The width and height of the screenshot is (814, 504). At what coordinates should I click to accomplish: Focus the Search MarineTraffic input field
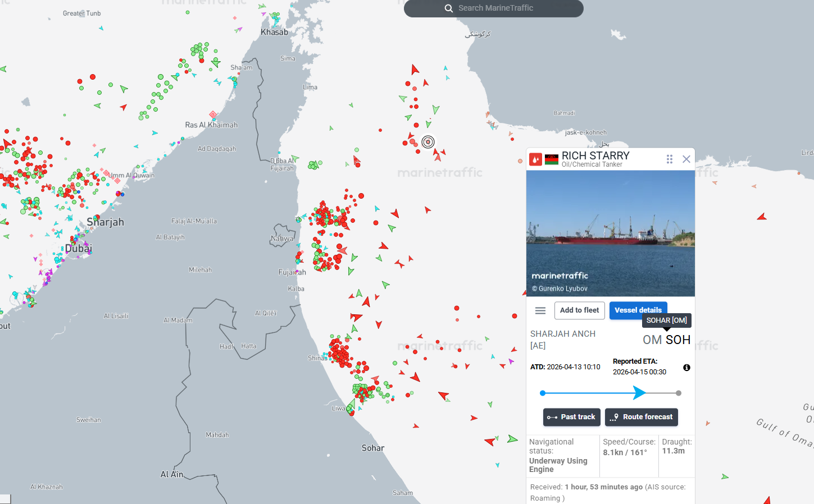[x=494, y=8]
